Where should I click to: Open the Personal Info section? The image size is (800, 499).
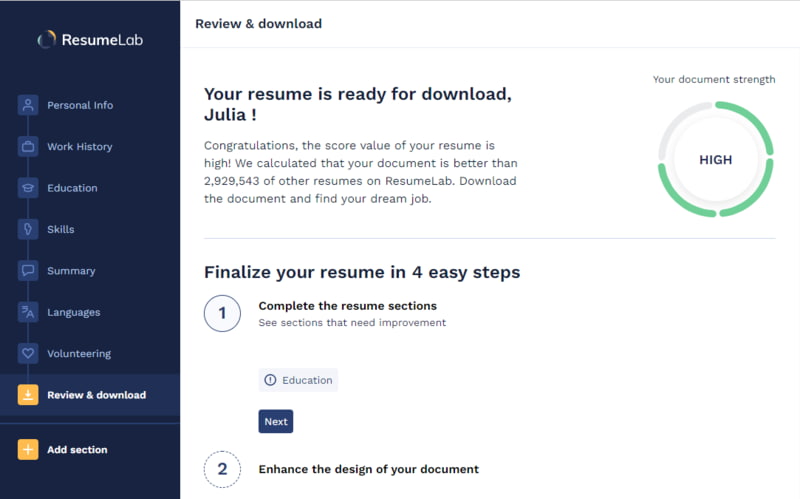point(80,105)
